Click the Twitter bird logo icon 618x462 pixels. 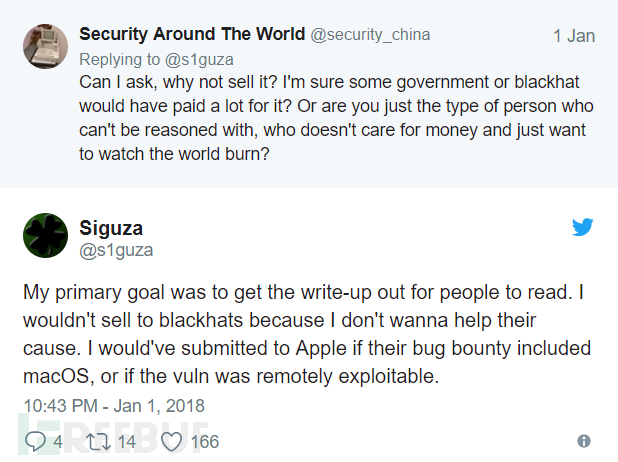point(582,228)
